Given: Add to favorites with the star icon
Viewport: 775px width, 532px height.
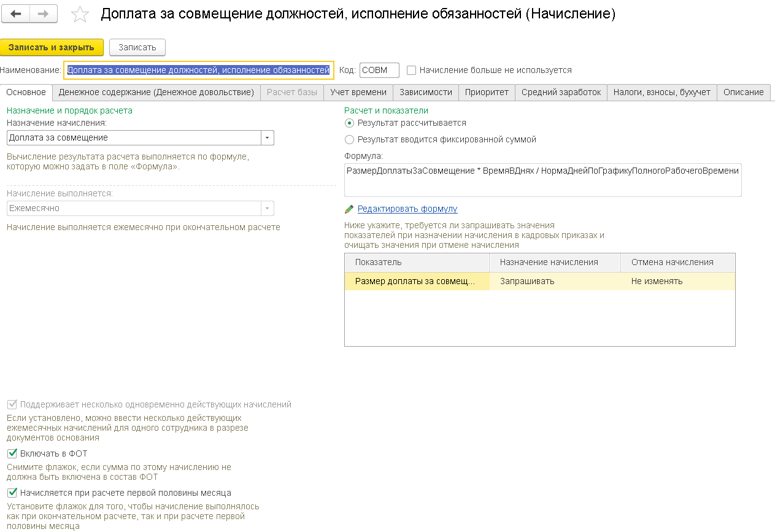Looking at the screenshot, I should [80, 14].
